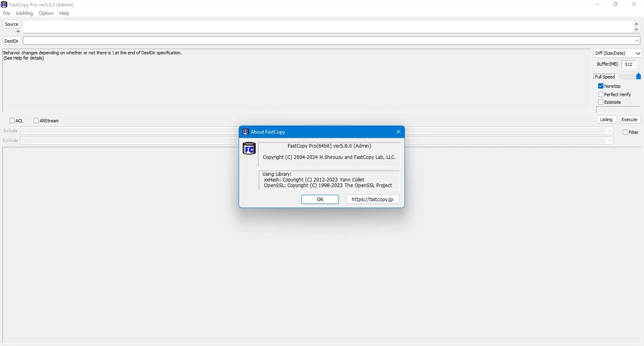This screenshot has width=644, height=346.
Task: Click the source history arrow under Source button
Action: click(x=18, y=32)
